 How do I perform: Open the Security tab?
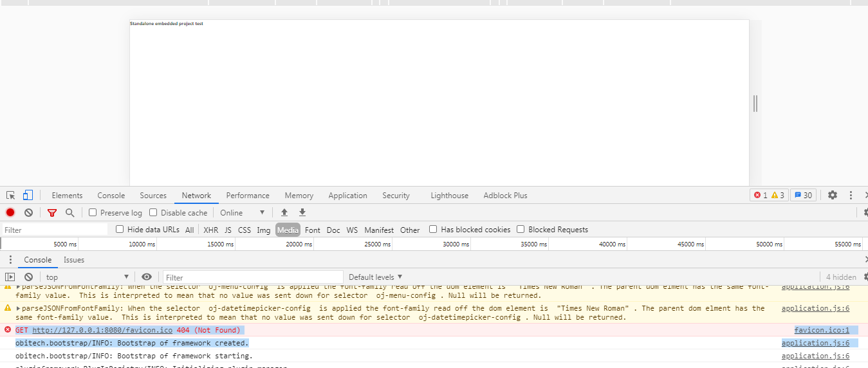pos(396,196)
